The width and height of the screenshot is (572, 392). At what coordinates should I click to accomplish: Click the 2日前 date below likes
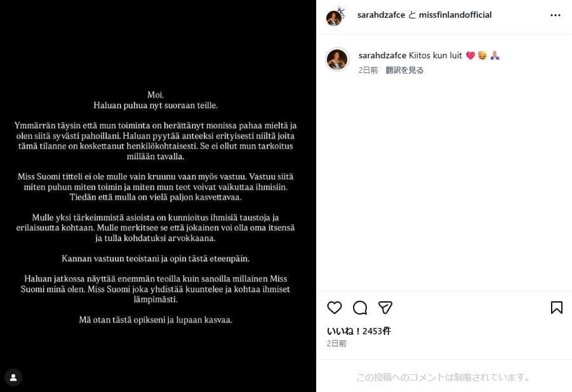pos(336,344)
